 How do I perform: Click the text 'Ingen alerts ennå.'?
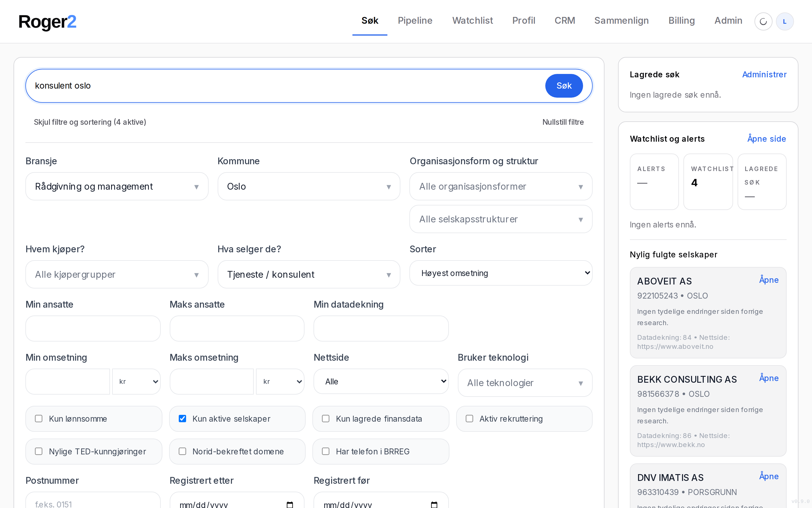[x=663, y=224]
